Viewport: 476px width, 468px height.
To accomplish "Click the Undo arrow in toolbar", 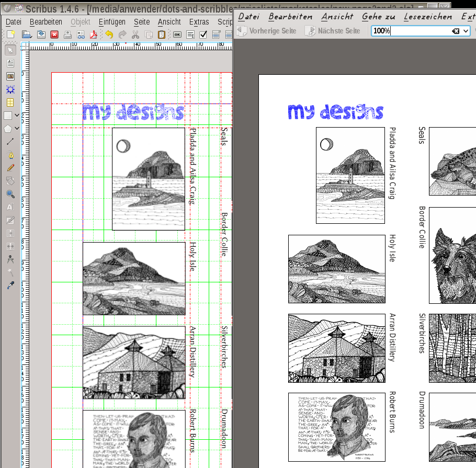I will [109, 35].
